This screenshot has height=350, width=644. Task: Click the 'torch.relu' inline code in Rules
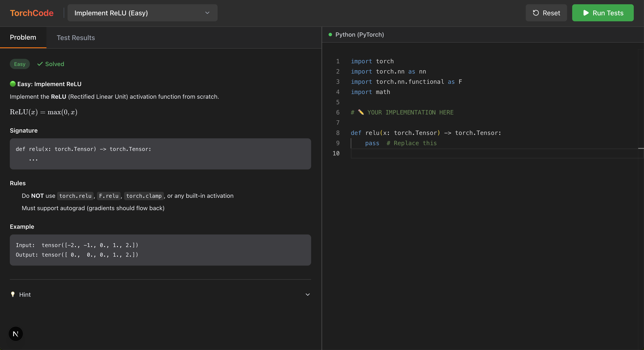[x=75, y=196]
